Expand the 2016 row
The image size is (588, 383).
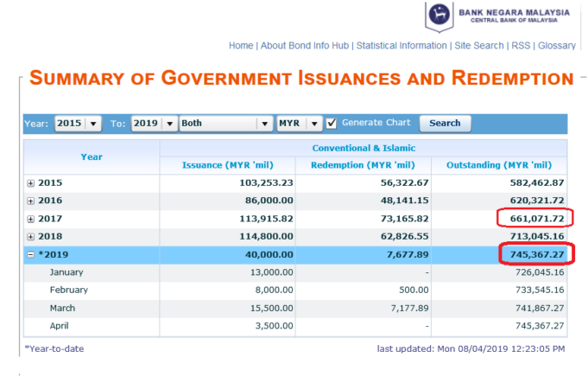coord(31,201)
